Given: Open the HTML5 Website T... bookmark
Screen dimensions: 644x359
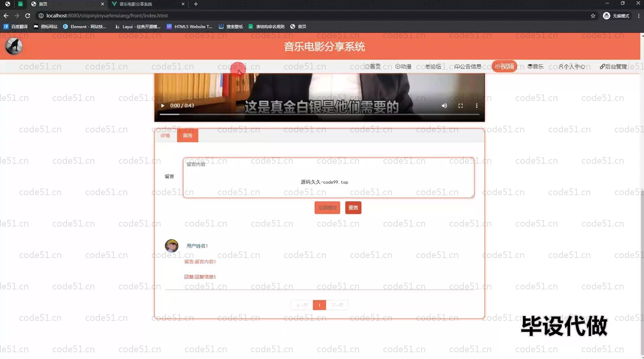Looking at the screenshot, I should (189, 26).
